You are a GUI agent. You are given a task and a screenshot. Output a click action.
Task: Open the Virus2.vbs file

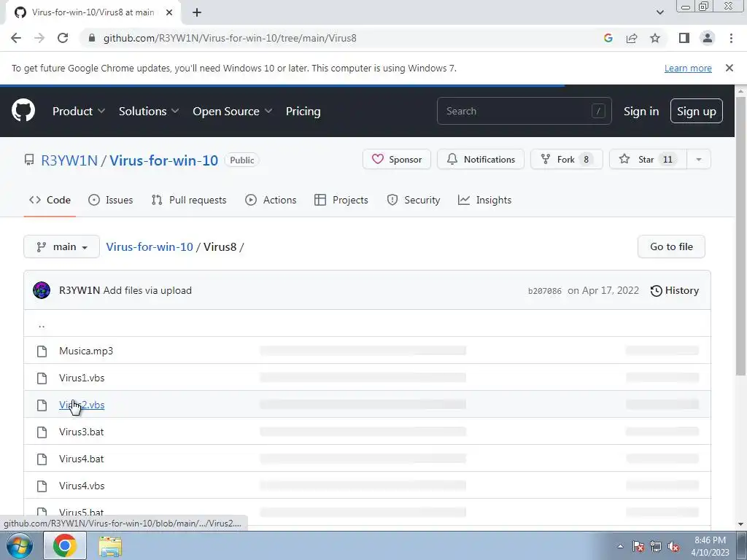click(x=82, y=405)
